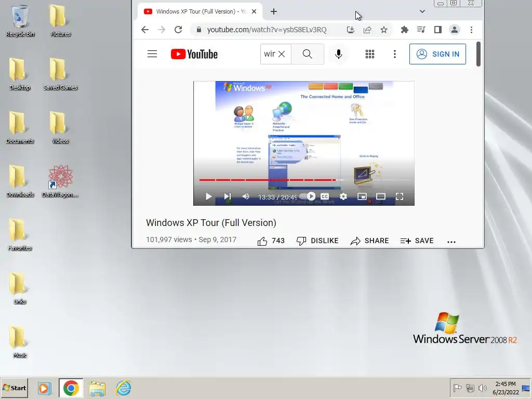532x399 pixels.
Task: Select the Videos folder icon
Action: [x=60, y=128]
